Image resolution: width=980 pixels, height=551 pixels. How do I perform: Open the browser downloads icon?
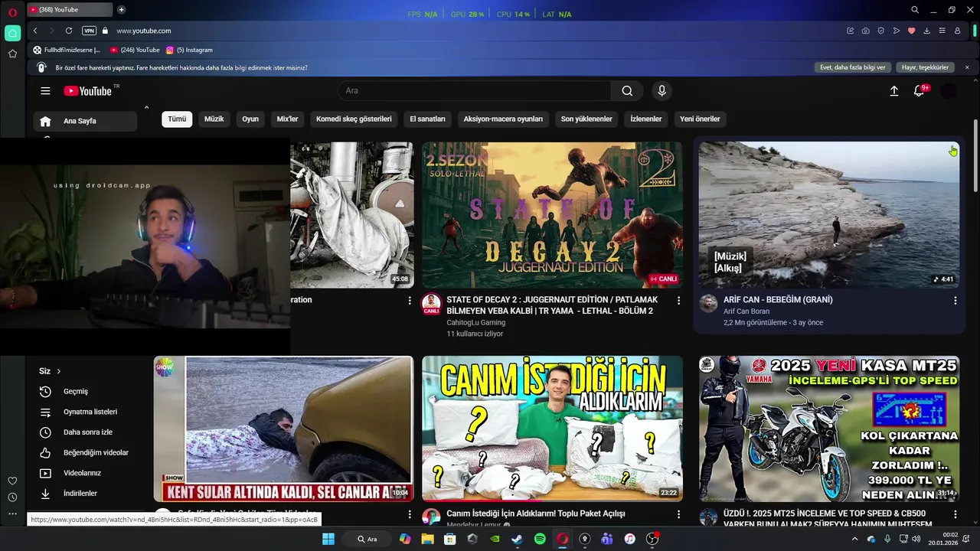926,31
